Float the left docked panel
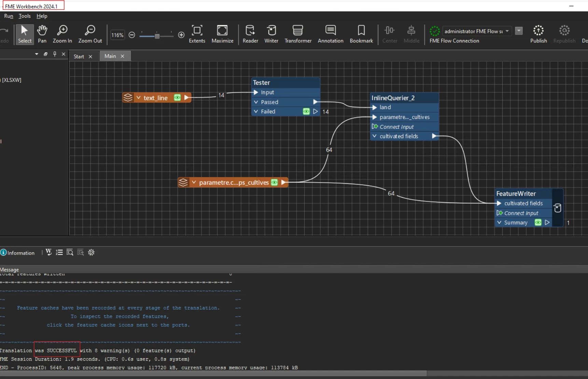This screenshot has width=588, height=379. pyautogui.click(x=45, y=54)
